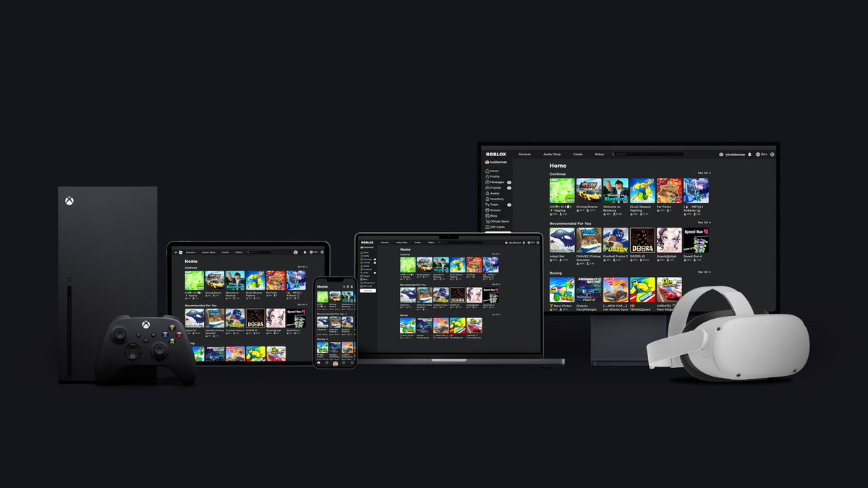Open the Driving Empire game on the monitor
Image resolution: width=868 pixels, height=488 pixels.
(589, 191)
